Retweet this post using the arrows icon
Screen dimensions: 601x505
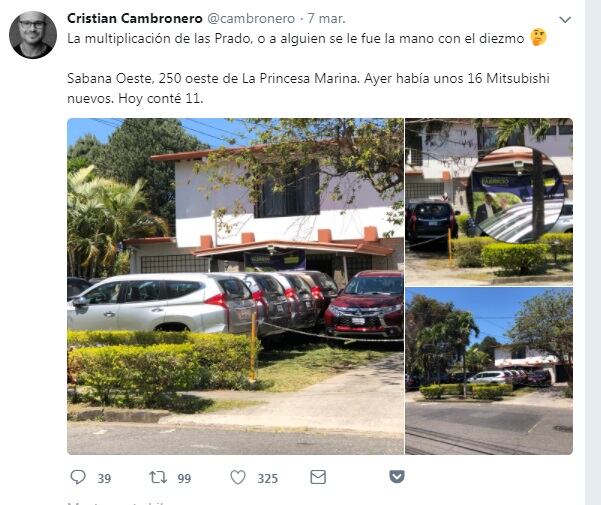click(x=158, y=477)
